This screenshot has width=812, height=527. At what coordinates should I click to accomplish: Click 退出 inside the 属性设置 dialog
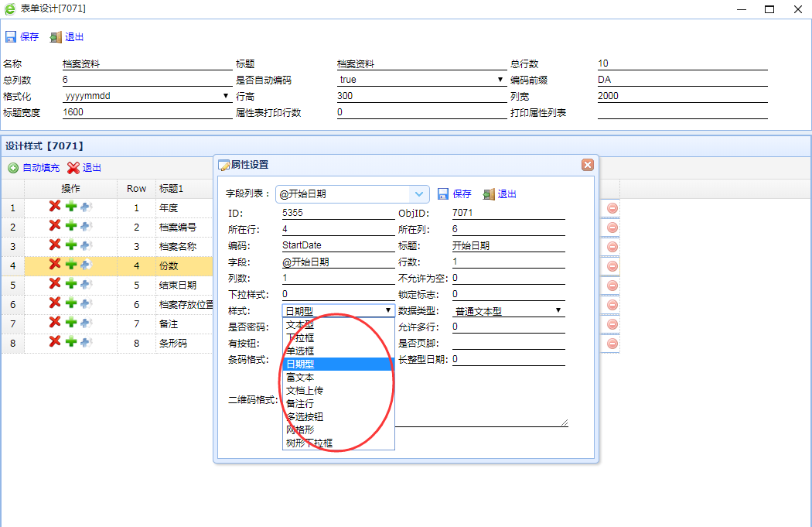click(500, 194)
